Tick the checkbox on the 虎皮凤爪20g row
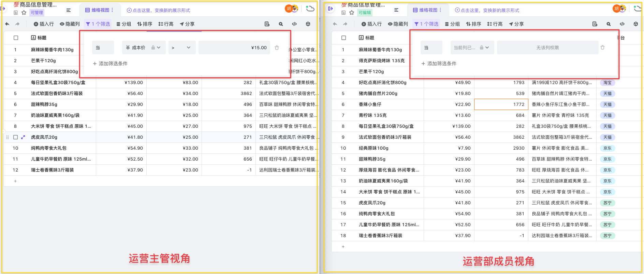Screen dimensions: 644x274 pos(16,137)
